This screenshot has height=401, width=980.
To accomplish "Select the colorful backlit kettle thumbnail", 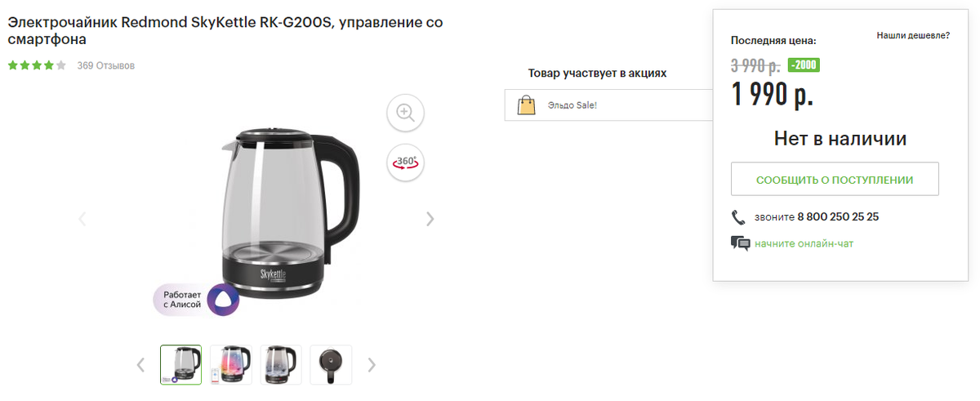I will [x=230, y=364].
